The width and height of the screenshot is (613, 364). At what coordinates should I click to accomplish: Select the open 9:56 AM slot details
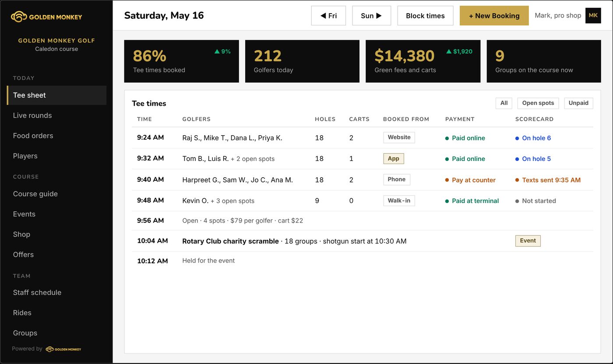point(243,220)
